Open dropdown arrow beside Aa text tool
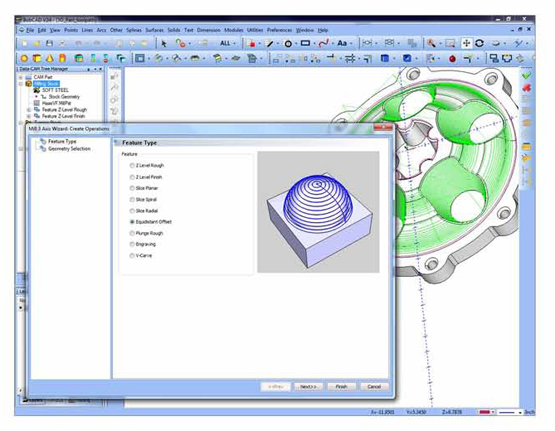Screen dimensions: 555x431 pyautogui.click(x=351, y=44)
